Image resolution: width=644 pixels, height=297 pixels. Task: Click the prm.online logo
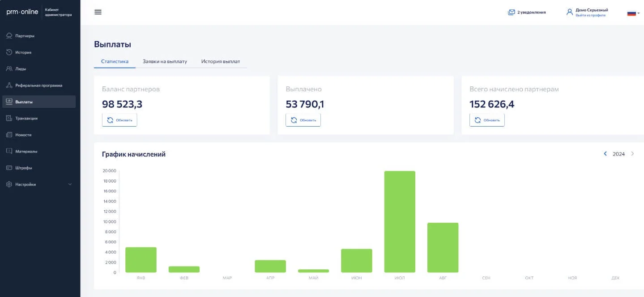(x=22, y=12)
